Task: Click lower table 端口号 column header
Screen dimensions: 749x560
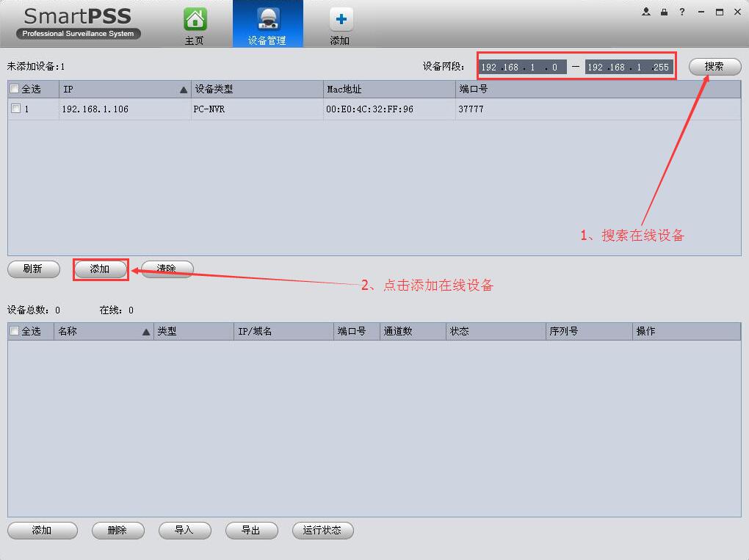Action: tap(357, 331)
